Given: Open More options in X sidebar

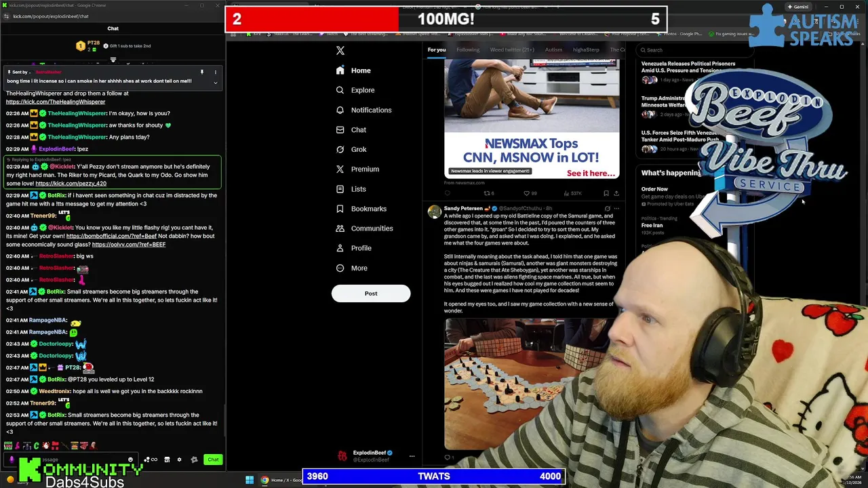Looking at the screenshot, I should pos(352,268).
